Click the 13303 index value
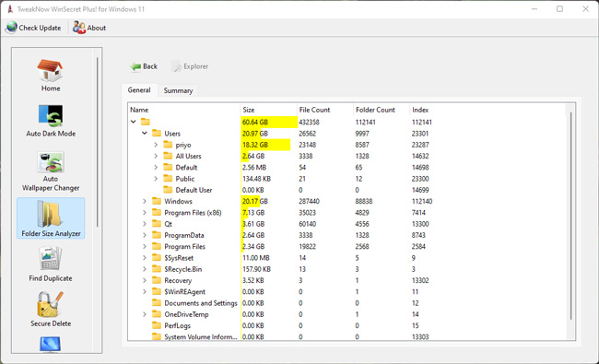The height and width of the screenshot is (364, 599). pyautogui.click(x=420, y=336)
